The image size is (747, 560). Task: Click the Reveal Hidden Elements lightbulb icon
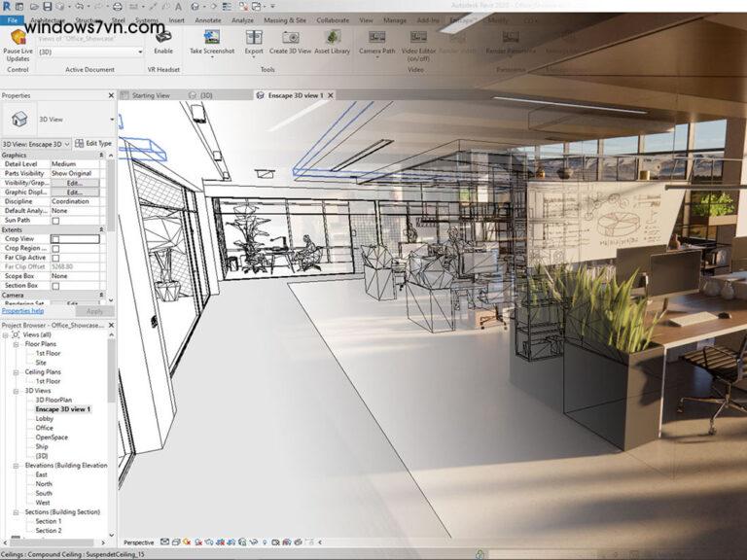(265, 542)
